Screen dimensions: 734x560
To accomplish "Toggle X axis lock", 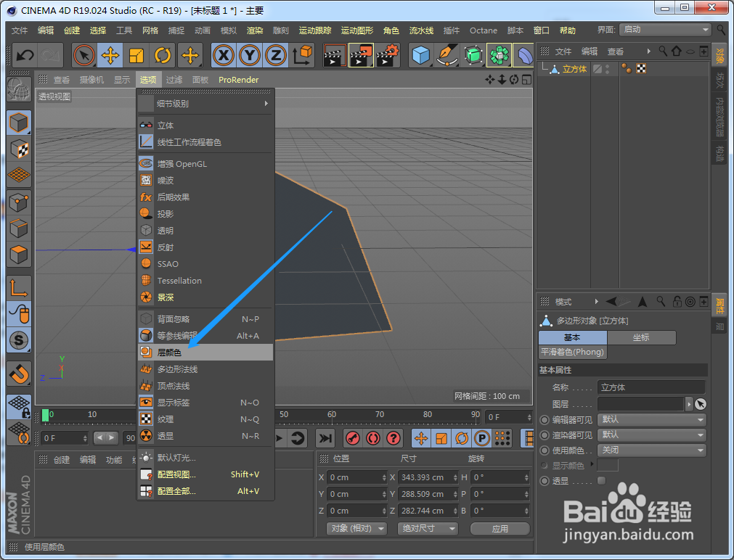I will (224, 55).
